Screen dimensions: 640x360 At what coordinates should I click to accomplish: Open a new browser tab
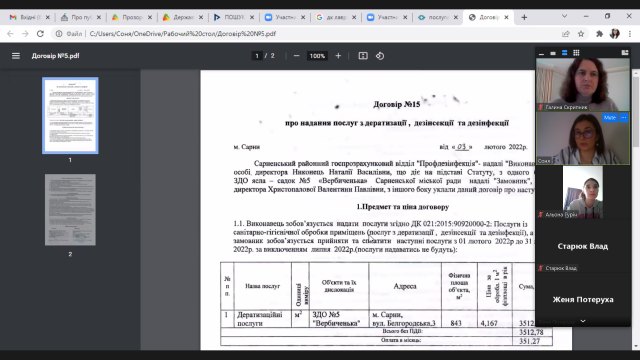tap(524, 17)
